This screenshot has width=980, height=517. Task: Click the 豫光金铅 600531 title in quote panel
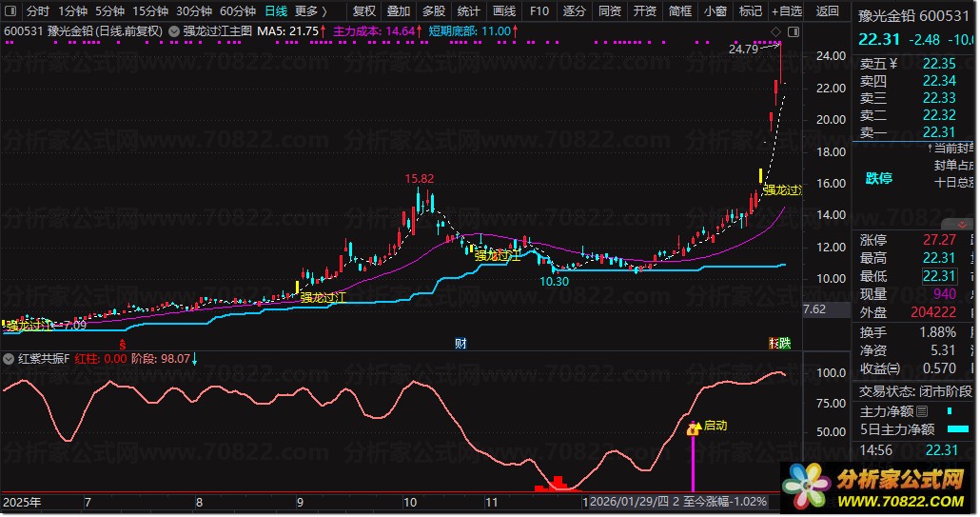(913, 15)
